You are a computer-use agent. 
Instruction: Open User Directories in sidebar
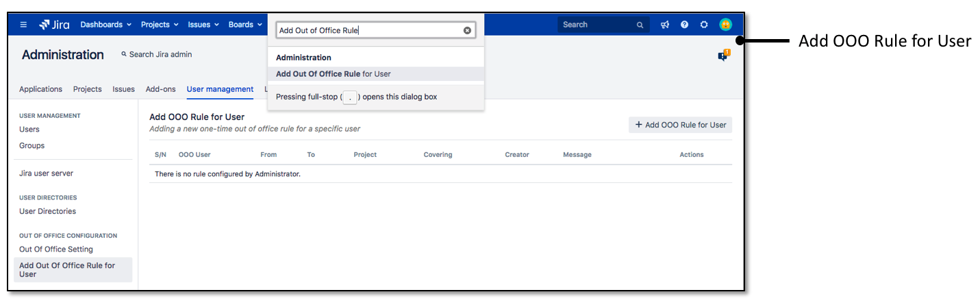click(47, 211)
